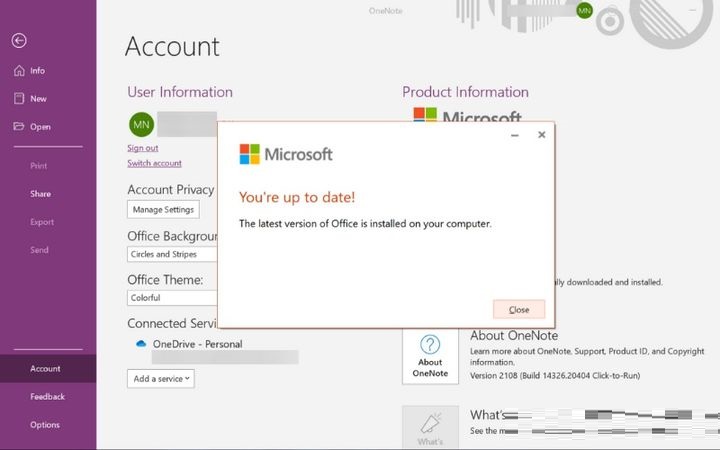Click the You're up to date! heading

tap(297, 197)
